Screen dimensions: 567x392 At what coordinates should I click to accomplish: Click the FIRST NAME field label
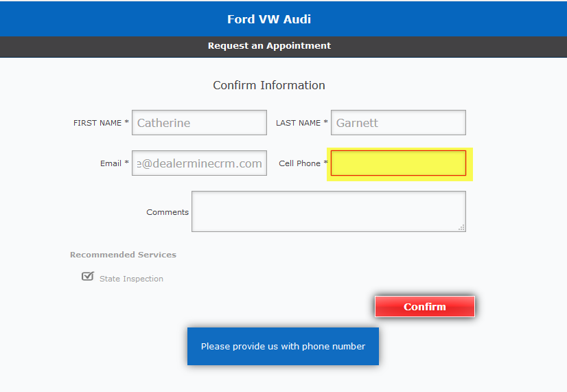(97, 124)
